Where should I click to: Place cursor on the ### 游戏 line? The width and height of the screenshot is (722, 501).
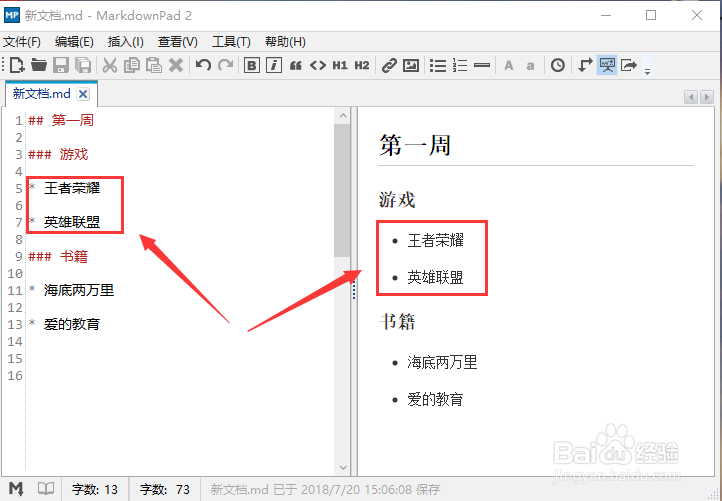click(58, 154)
